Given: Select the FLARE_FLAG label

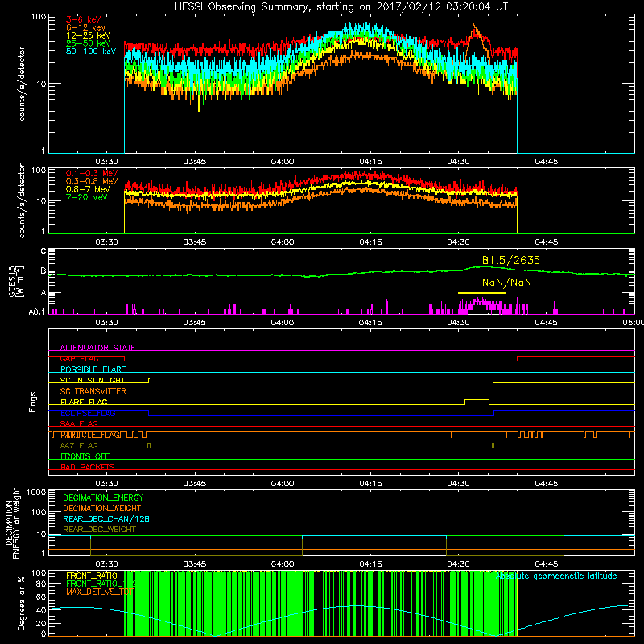Looking at the screenshot, I should pyautogui.click(x=84, y=402).
